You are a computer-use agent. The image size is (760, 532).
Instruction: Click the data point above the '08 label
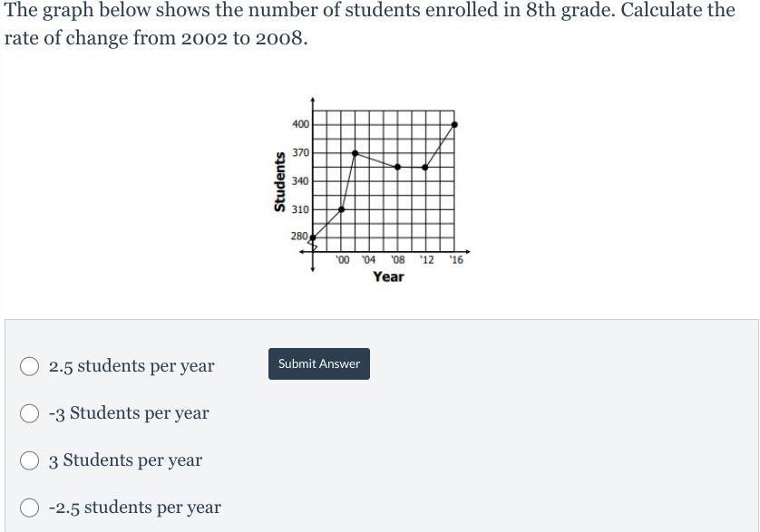point(397,167)
